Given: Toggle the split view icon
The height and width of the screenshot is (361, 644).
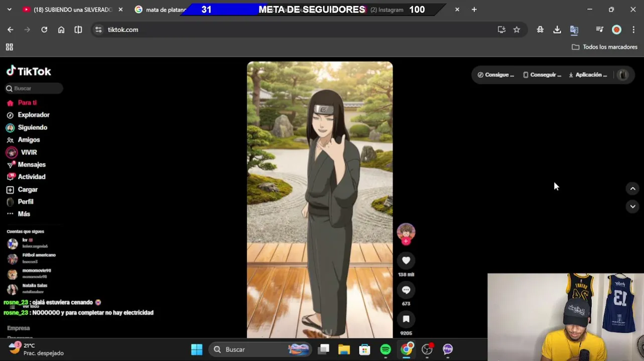Looking at the screenshot, I should [x=78, y=30].
